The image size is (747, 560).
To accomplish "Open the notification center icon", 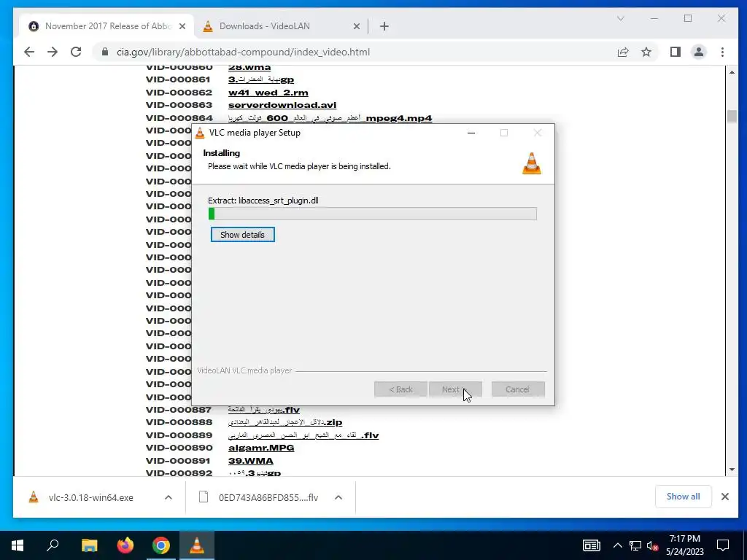I will pos(723,545).
